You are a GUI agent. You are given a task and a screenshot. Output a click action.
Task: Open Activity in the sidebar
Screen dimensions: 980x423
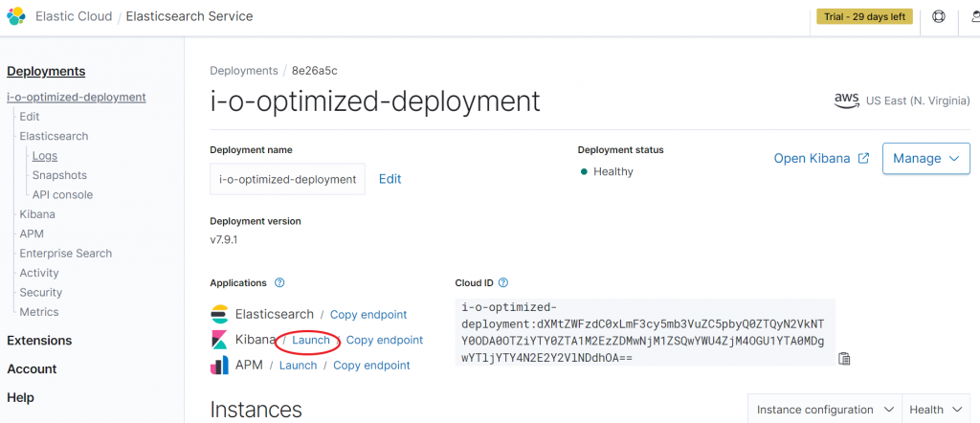(38, 273)
